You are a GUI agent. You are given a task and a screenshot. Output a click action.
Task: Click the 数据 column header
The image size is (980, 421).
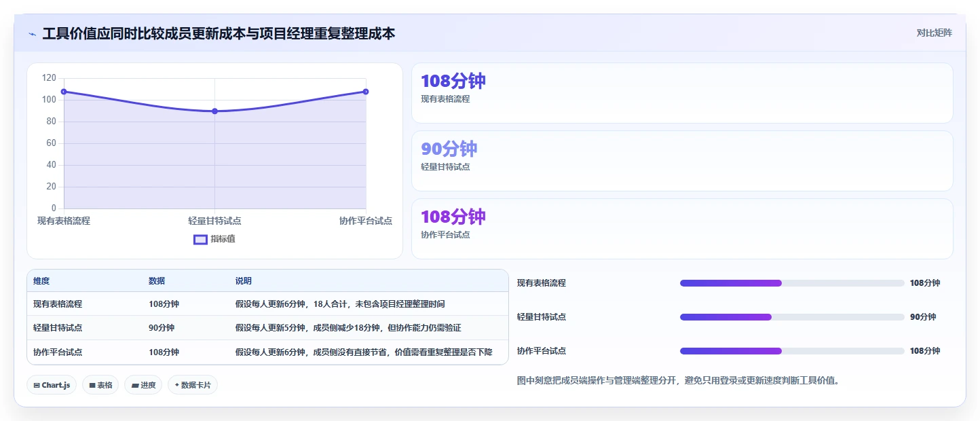click(x=157, y=281)
